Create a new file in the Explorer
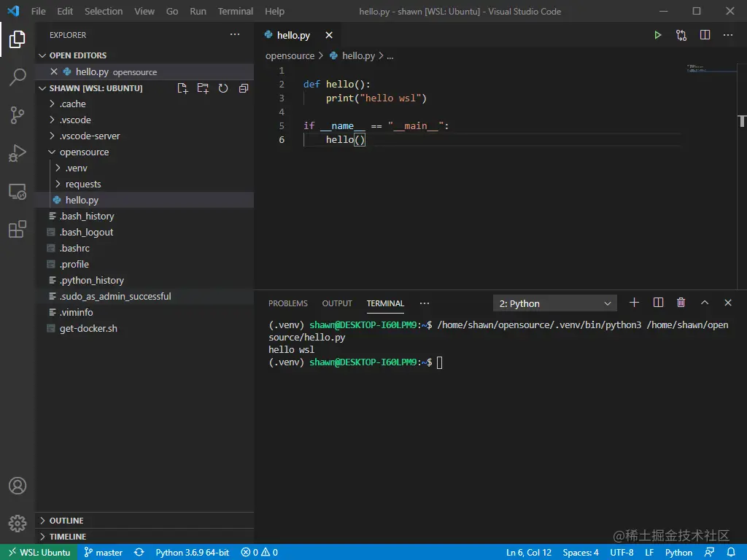Viewport: 747px width, 560px height. pyautogui.click(x=184, y=87)
